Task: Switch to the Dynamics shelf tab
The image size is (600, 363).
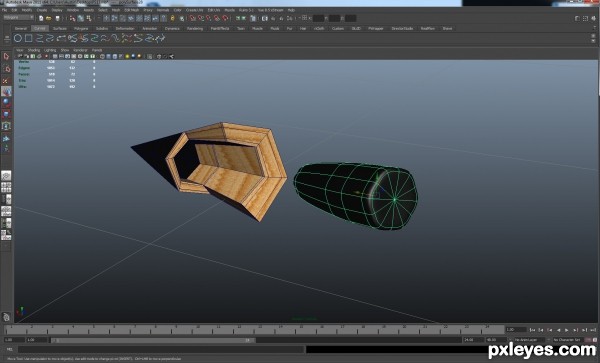Action: click(x=172, y=28)
